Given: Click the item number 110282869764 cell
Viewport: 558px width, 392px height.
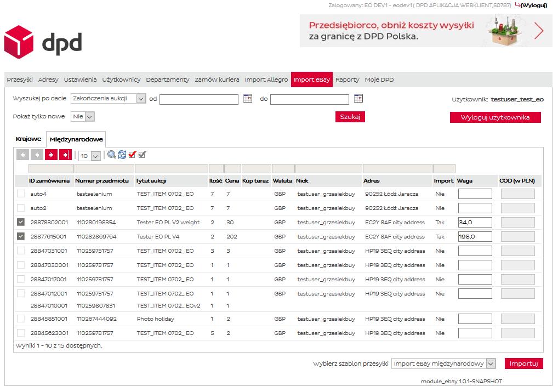Looking at the screenshot, I should (96, 236).
